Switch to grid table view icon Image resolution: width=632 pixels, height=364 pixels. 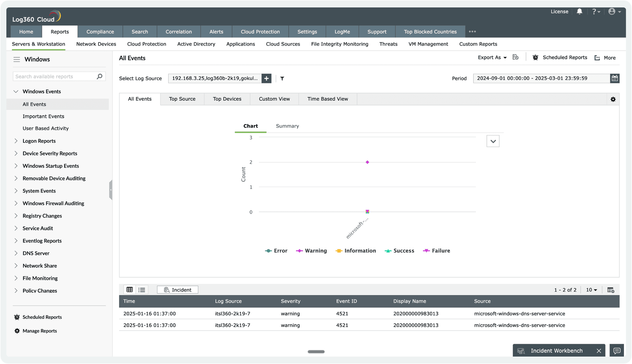click(x=129, y=290)
